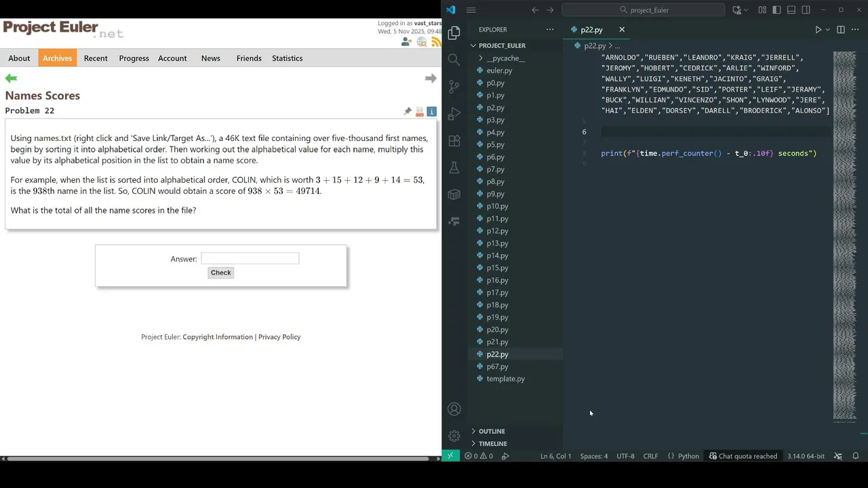Click the Check button under the answer field

[220, 272]
